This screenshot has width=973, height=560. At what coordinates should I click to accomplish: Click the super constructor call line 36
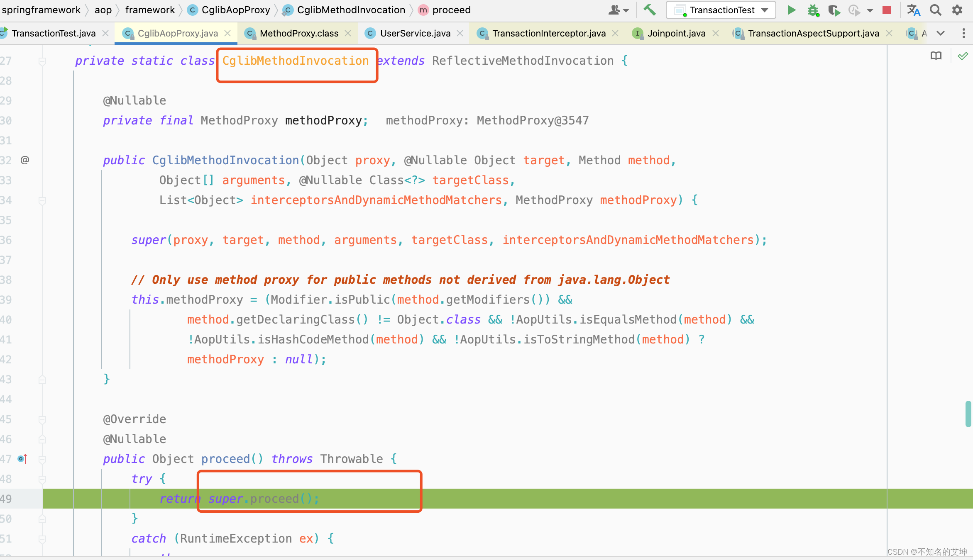pos(449,240)
